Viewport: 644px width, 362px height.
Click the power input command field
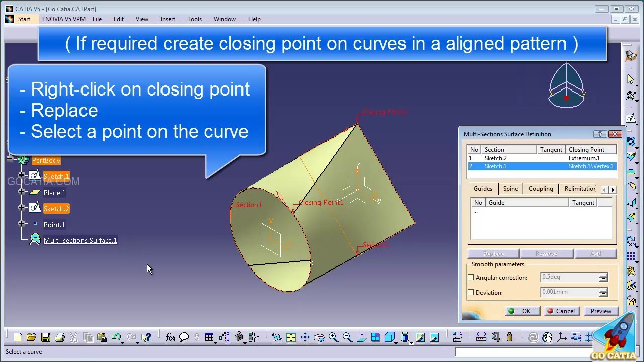point(523,352)
